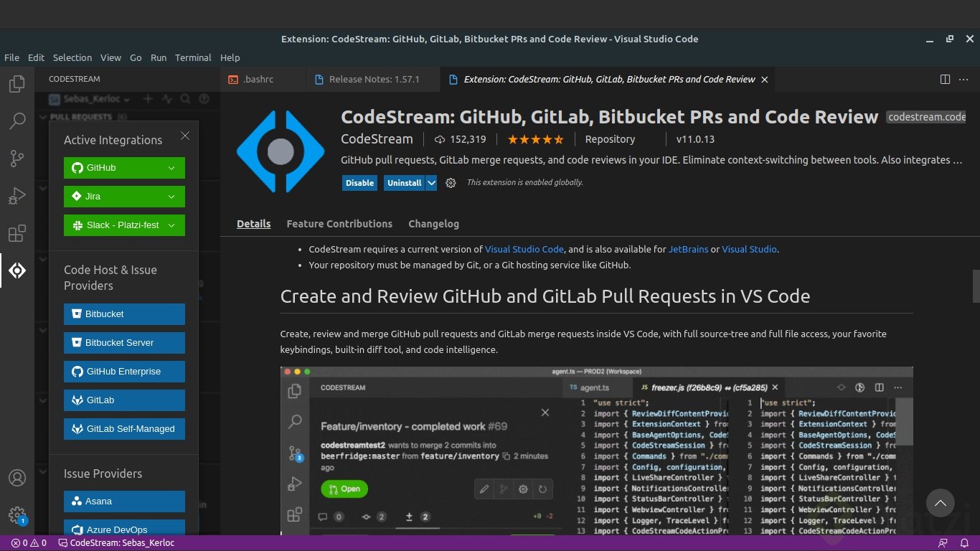The width and height of the screenshot is (980, 551).
Task: Expand the GitHub integration chevron
Action: click(x=171, y=167)
